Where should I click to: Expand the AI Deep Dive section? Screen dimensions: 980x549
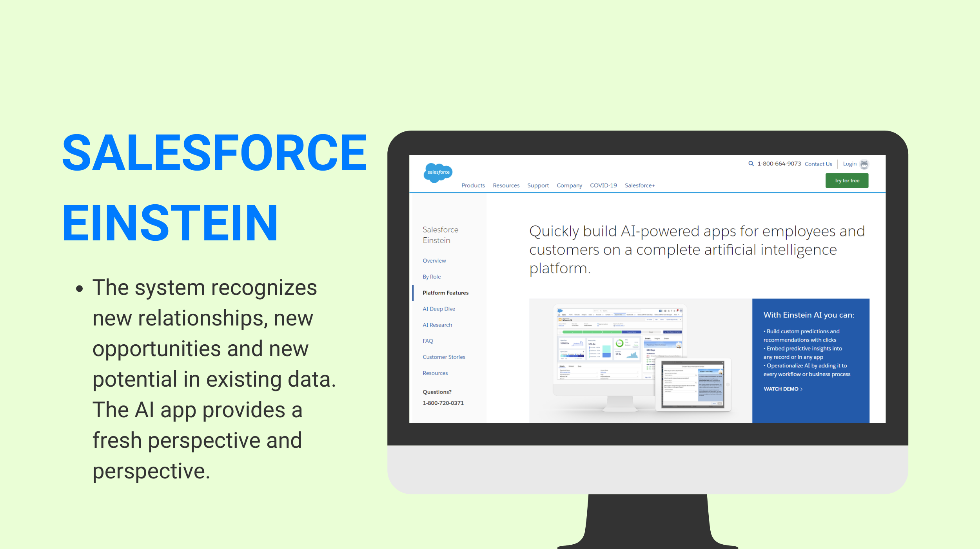pos(439,309)
